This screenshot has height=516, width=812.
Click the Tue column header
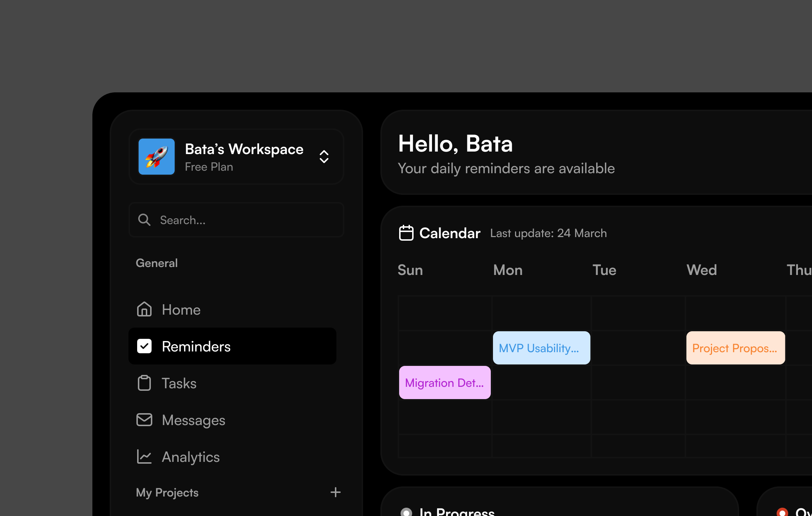click(x=604, y=270)
